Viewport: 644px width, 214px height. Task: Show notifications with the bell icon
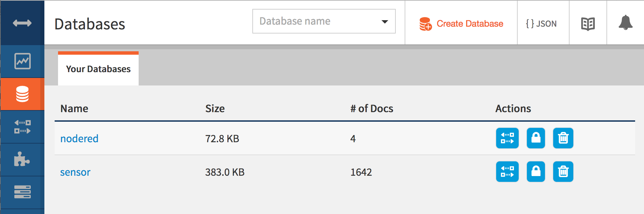pyautogui.click(x=625, y=23)
